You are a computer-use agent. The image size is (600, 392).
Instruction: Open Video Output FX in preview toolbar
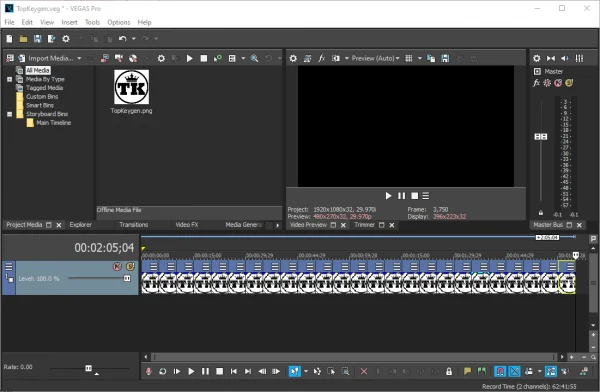coord(321,58)
